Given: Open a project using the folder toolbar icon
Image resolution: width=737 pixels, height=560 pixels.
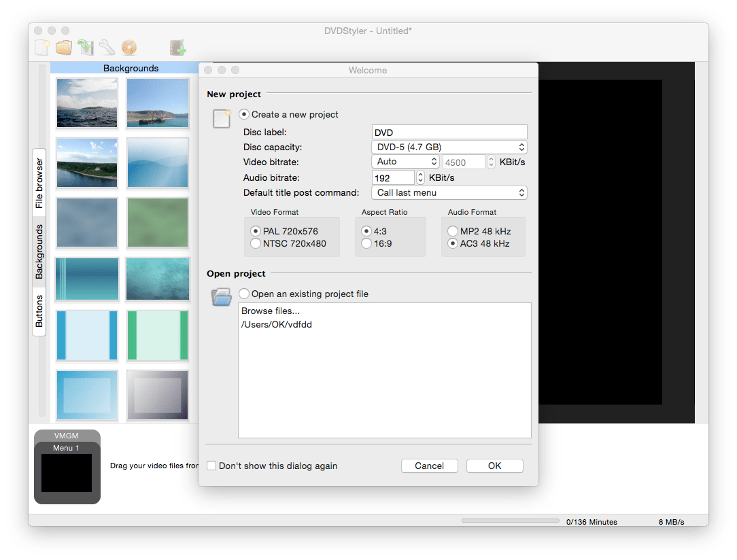Looking at the screenshot, I should (63, 48).
